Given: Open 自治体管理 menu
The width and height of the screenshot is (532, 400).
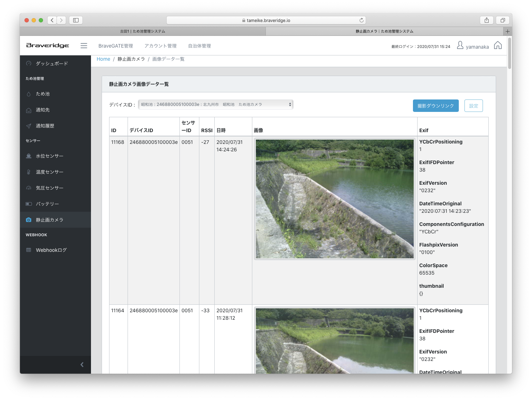Looking at the screenshot, I should [x=199, y=46].
